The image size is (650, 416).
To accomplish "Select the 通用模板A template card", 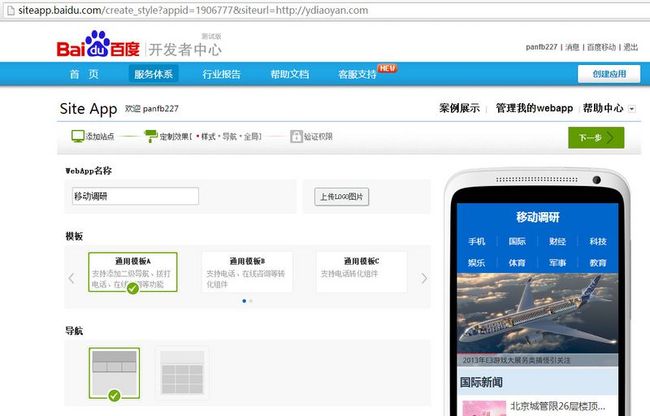I will coord(133,272).
